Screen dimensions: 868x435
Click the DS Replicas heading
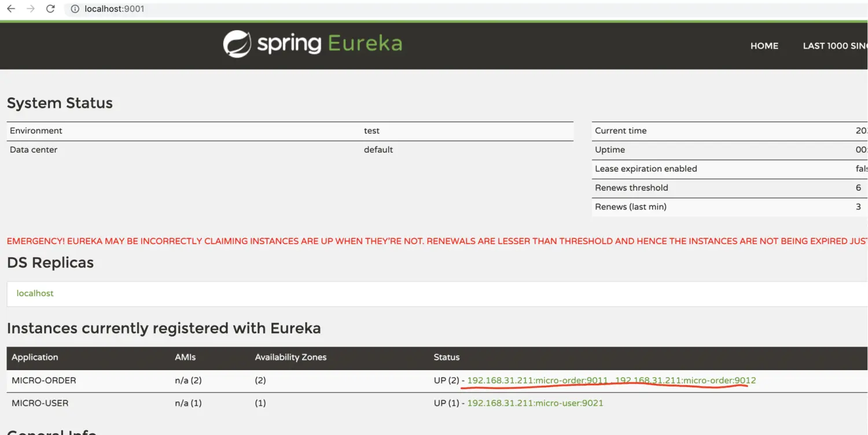coord(50,263)
